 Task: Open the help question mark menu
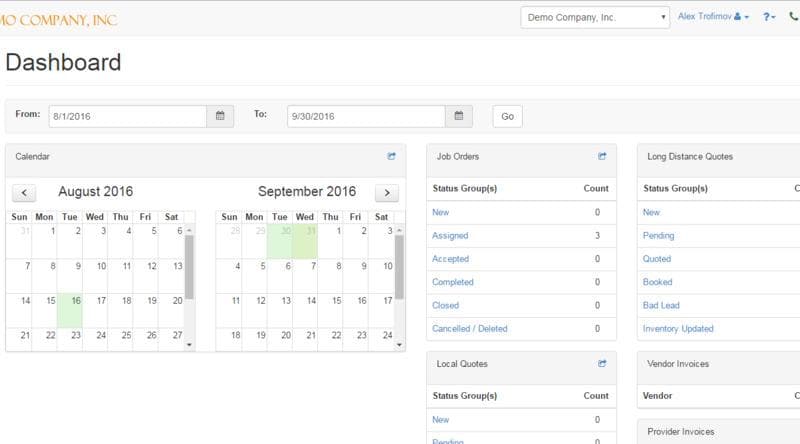pyautogui.click(x=769, y=17)
